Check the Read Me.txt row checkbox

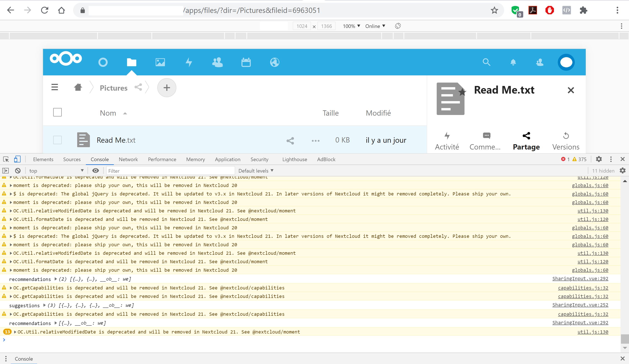click(57, 140)
